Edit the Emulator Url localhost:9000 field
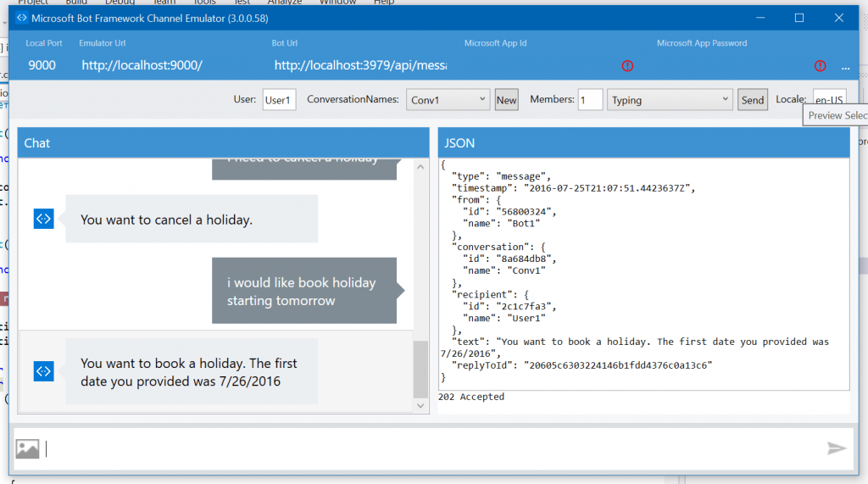Screen dimensions: 868x484 point(142,65)
